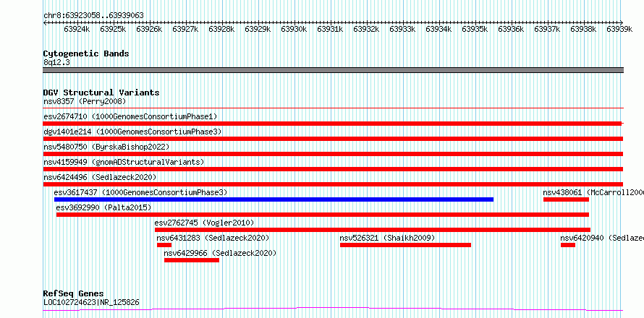Click the red bar under nsv6429966
Screen dimensions: 644x318
pos(192,260)
